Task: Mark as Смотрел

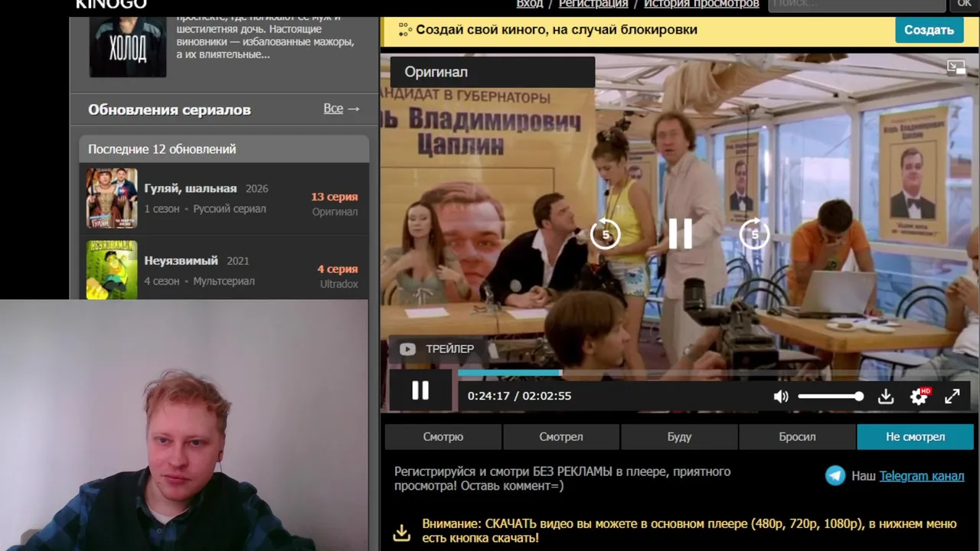Action: pyautogui.click(x=561, y=437)
